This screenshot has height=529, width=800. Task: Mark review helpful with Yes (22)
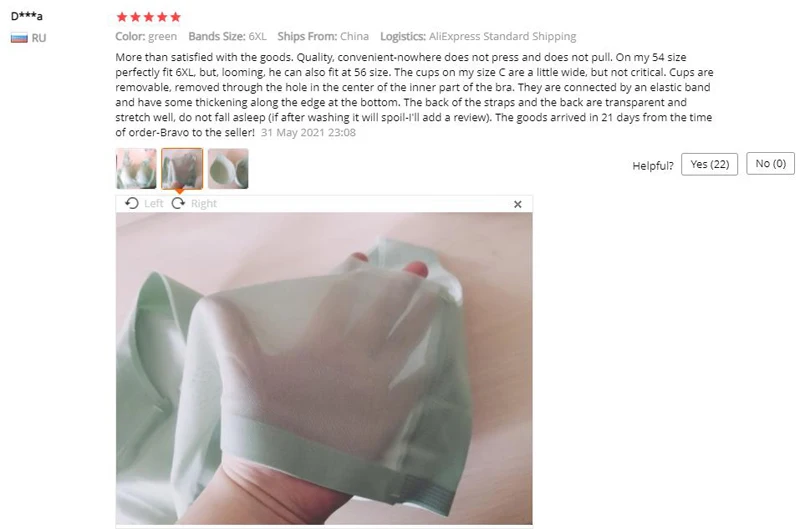click(x=709, y=164)
